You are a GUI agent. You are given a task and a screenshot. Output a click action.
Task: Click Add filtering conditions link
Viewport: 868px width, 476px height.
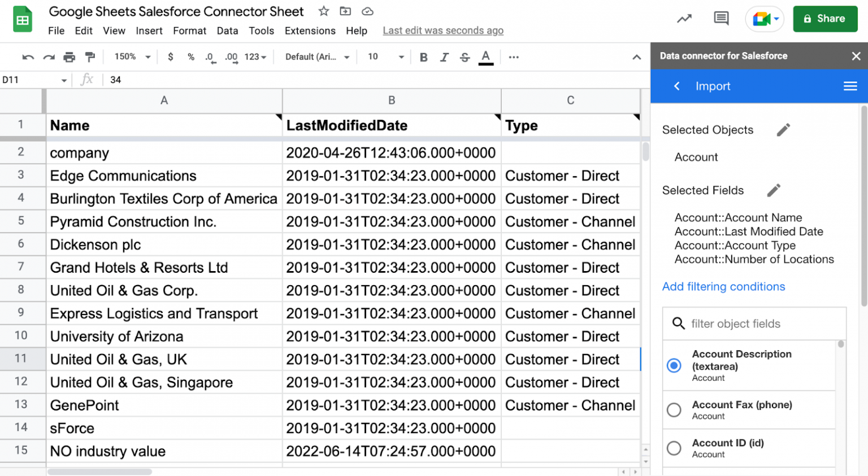[723, 287]
